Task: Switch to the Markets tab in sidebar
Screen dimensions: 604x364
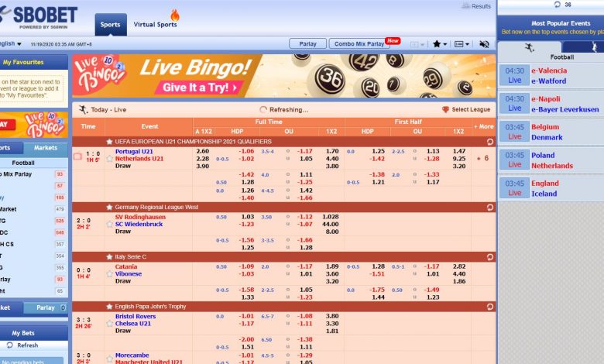Action: (46, 148)
